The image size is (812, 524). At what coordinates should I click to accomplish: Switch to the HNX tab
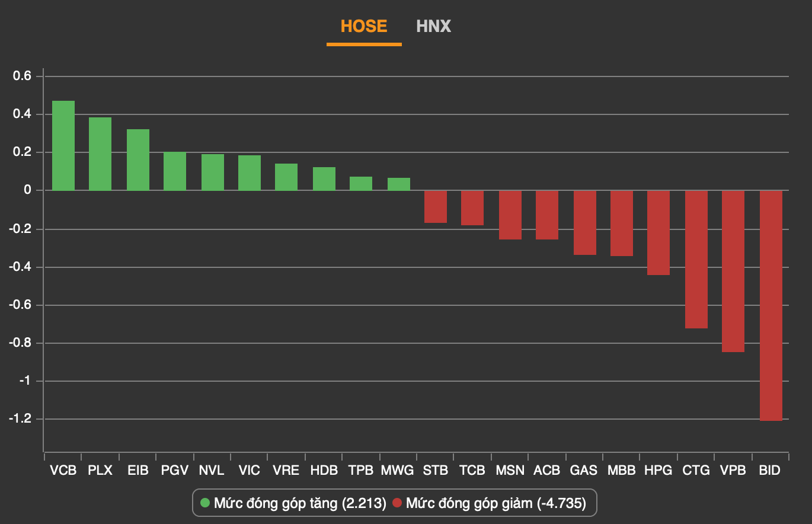[433, 27]
